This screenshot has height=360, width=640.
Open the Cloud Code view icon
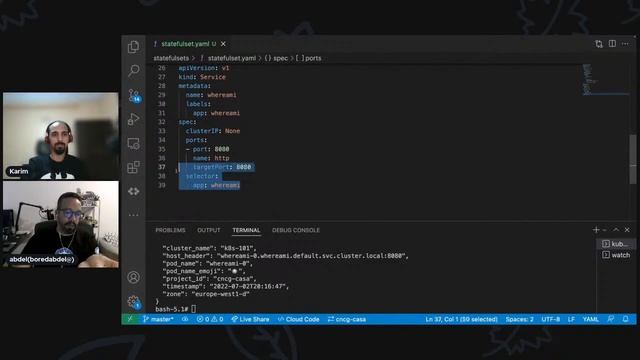coord(133,191)
